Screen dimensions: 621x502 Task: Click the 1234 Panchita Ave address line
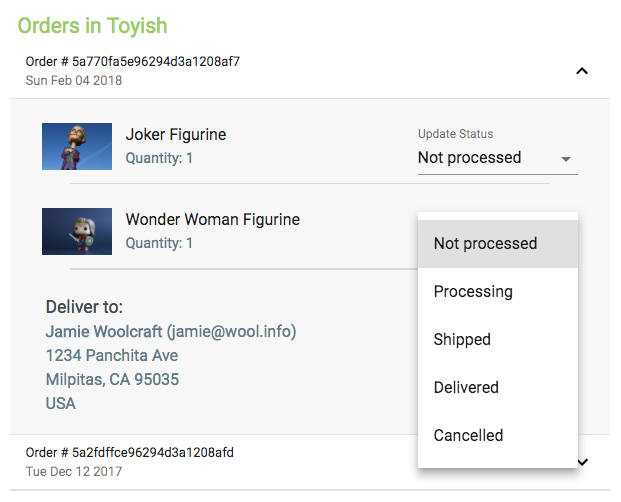(112, 355)
